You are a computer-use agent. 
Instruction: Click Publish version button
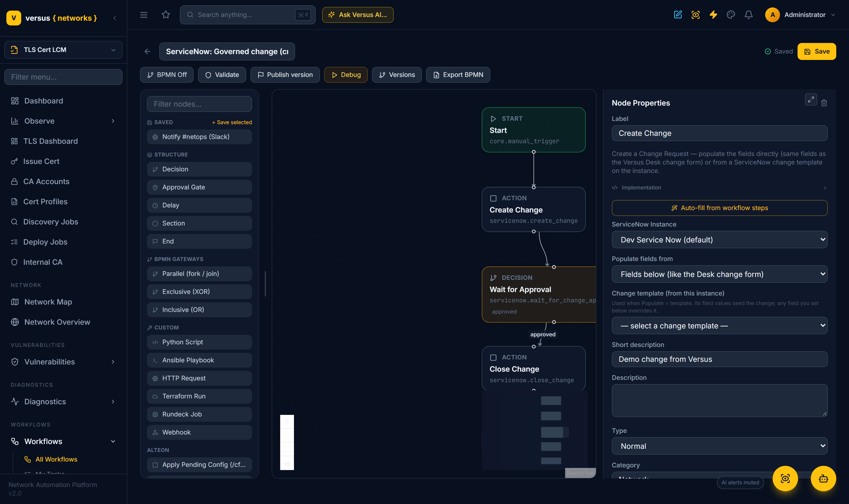285,75
